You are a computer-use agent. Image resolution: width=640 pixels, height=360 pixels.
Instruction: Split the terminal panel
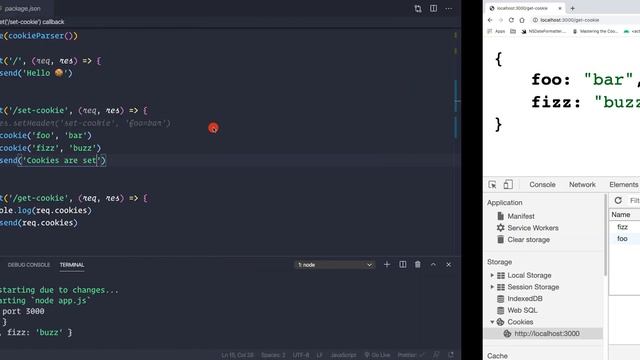(x=402, y=264)
